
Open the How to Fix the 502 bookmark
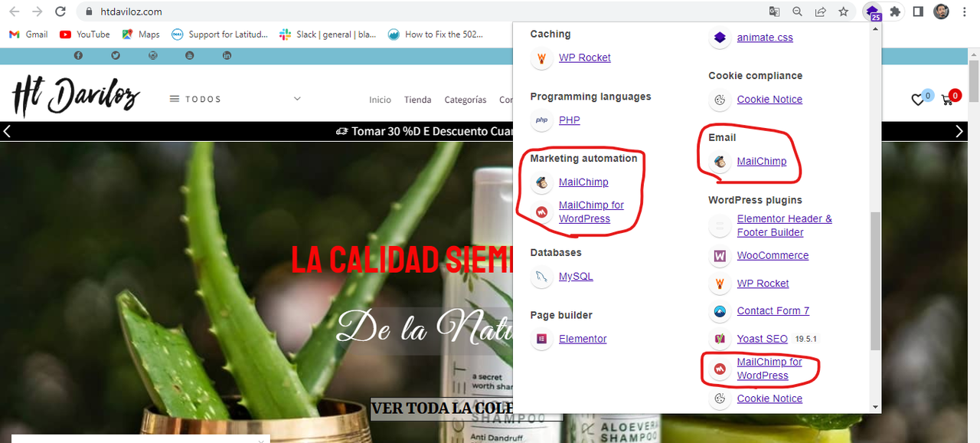coord(435,34)
